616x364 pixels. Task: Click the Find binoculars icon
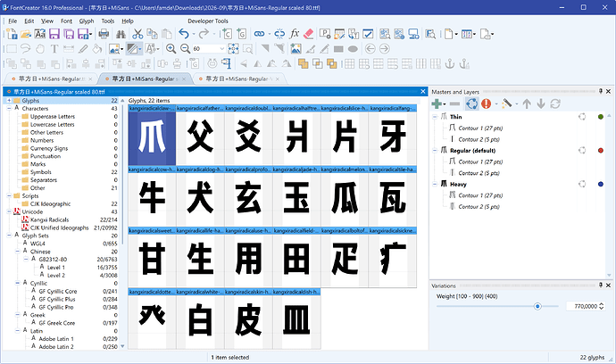tap(121, 34)
